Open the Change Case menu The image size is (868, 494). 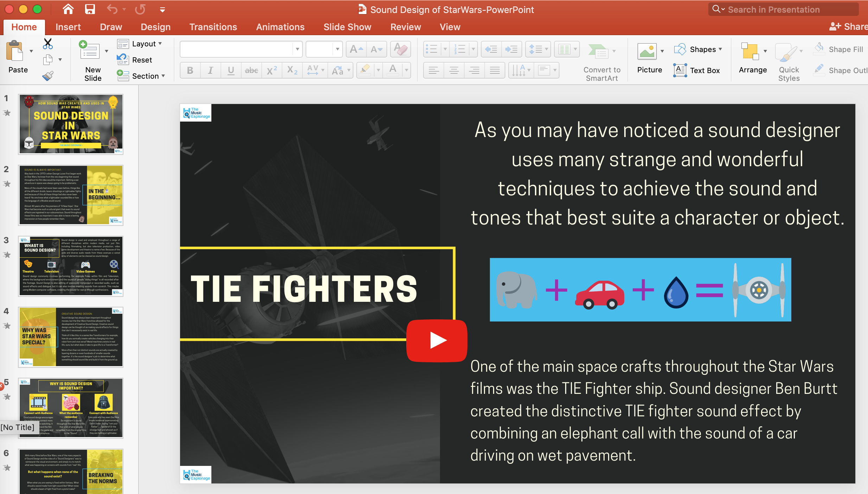340,70
